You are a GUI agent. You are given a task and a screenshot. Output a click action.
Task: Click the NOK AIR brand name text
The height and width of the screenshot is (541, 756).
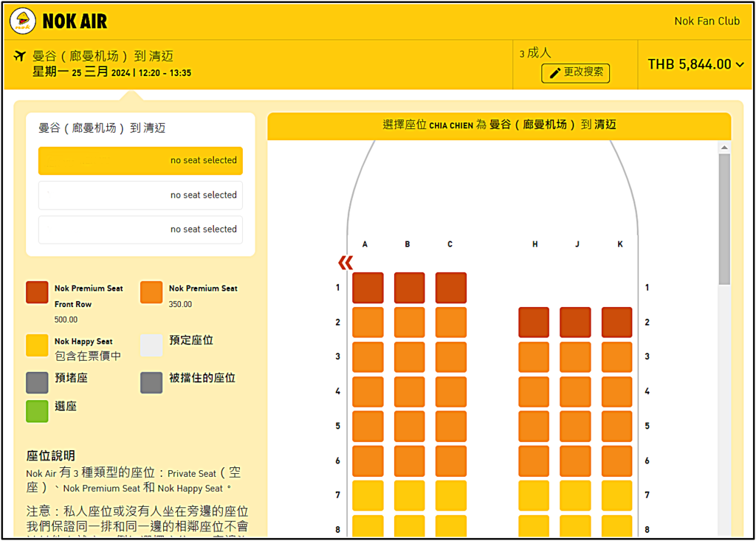(x=75, y=21)
